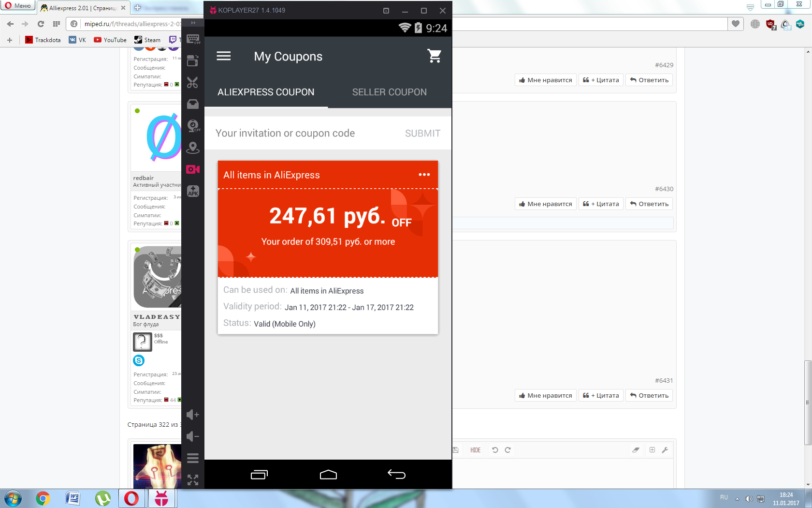Install an APK via KOPLAYER sidebar
Screen dimensions: 812x508
[x=193, y=191]
